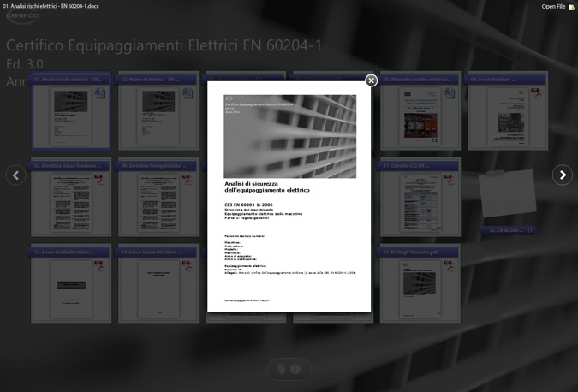The image size is (578, 392).
Task: Go to next page with right arrow
Action: [562, 175]
